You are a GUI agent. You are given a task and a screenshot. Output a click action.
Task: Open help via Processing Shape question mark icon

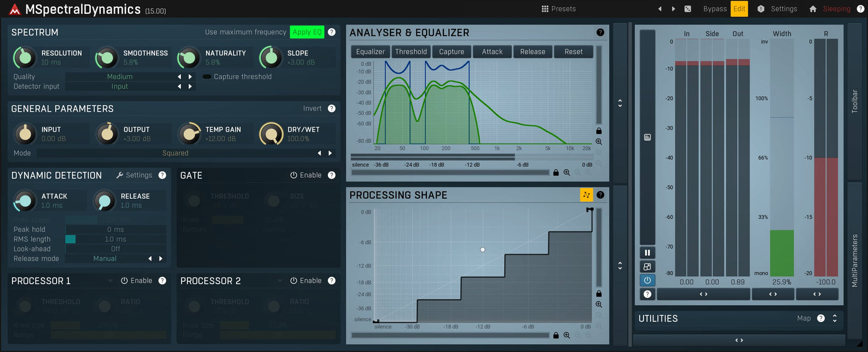click(x=599, y=195)
